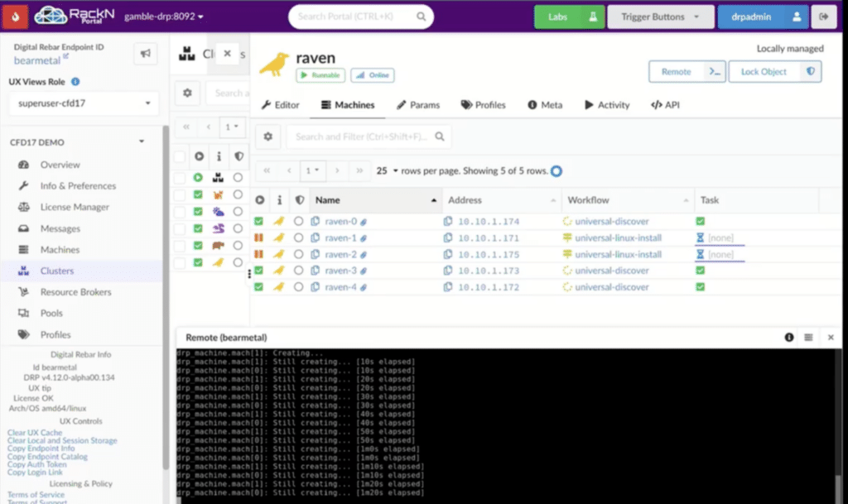Screen dimensions: 848x504
Task: Select the radio button for raven-1
Action: pos(298,238)
